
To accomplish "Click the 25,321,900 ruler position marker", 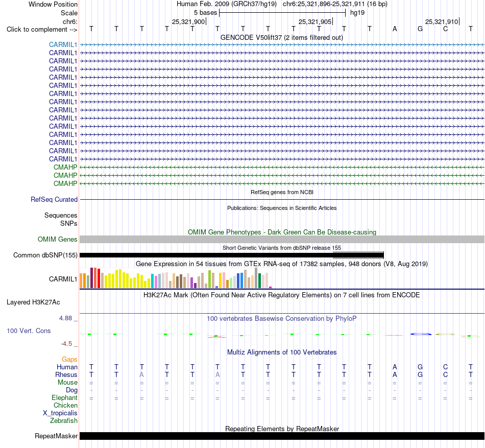I will (188, 21).
